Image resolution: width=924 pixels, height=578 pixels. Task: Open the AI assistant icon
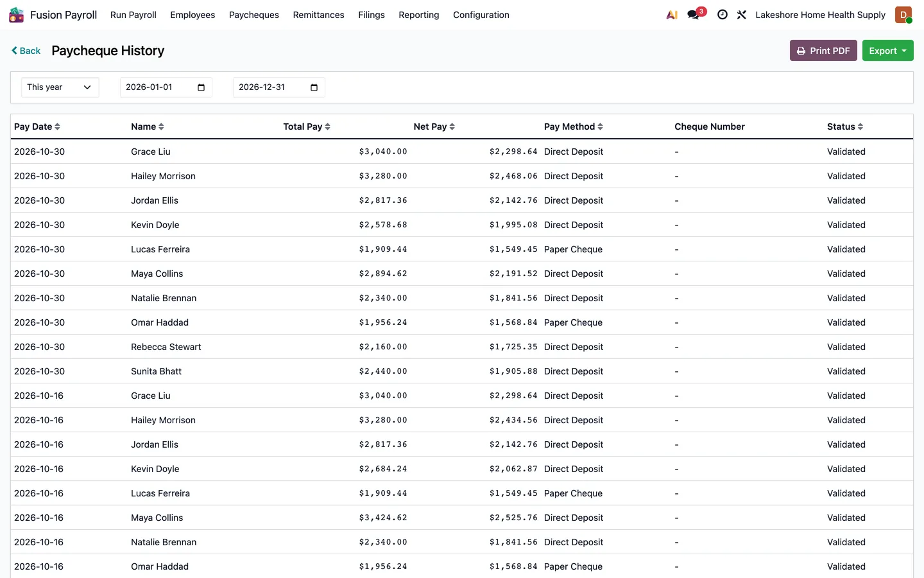click(x=672, y=15)
